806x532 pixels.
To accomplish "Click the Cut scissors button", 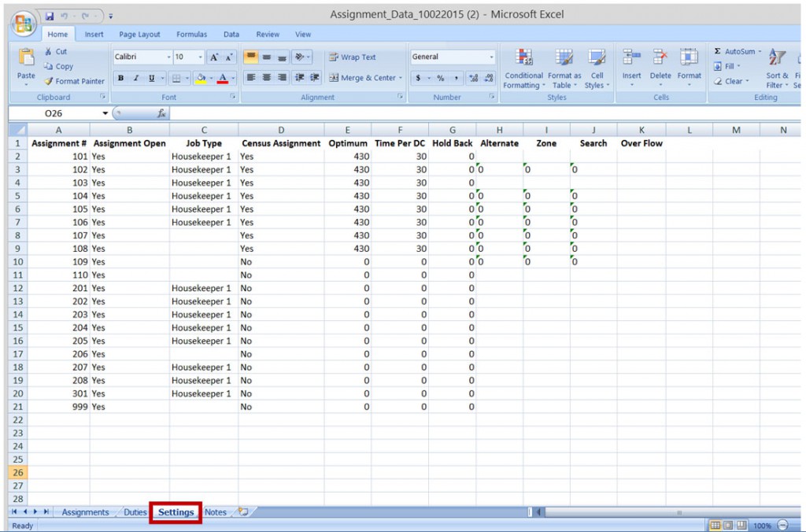I will pyautogui.click(x=55, y=51).
